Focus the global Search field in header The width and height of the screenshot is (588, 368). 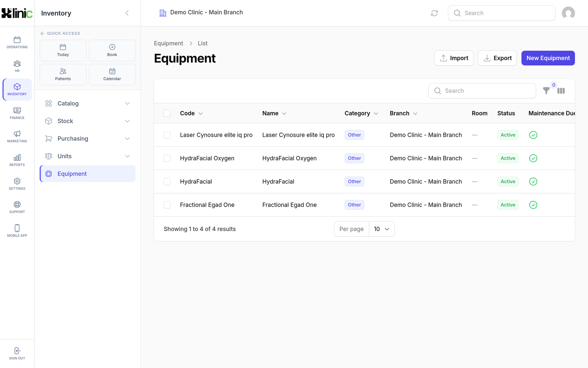[x=502, y=13]
